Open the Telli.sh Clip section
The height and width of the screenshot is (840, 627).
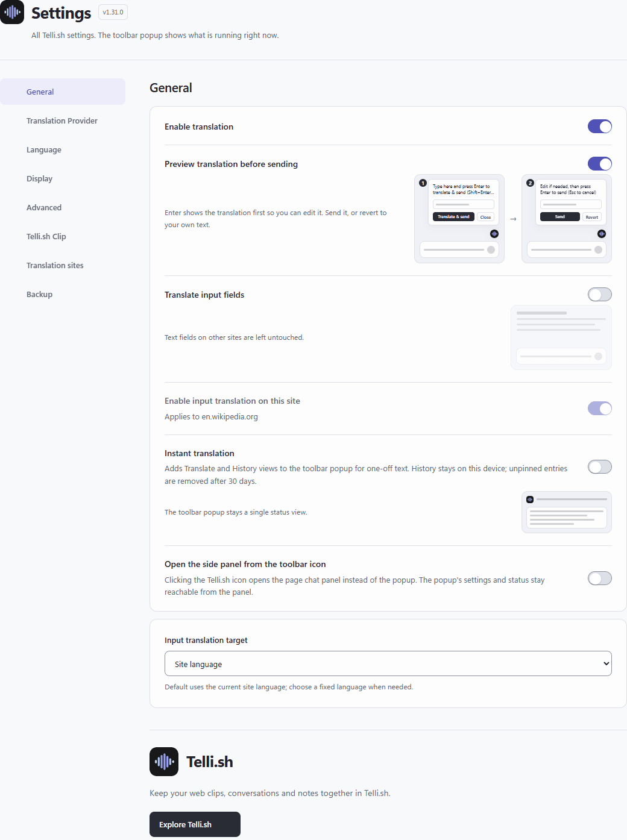tap(63, 236)
